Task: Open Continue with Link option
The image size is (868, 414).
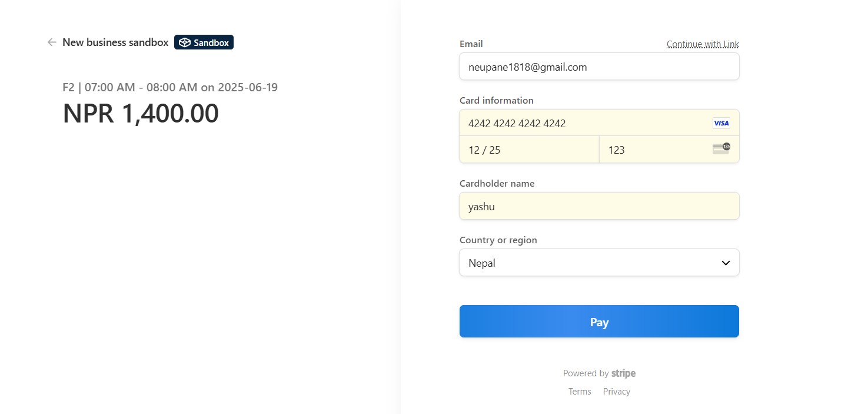Action: tap(703, 44)
